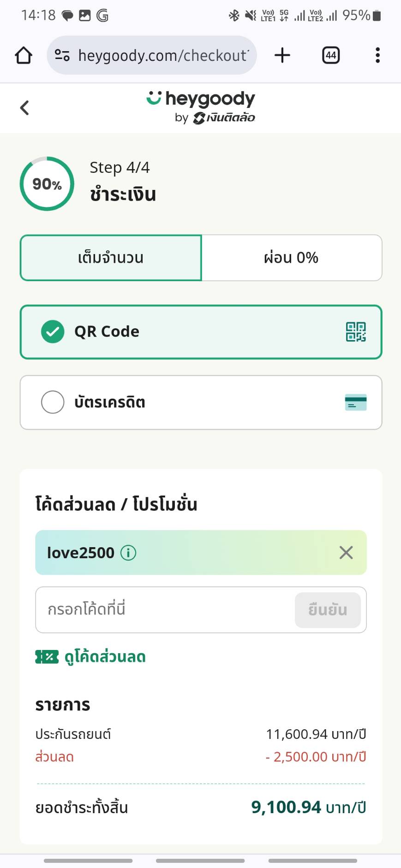Open the tab switcher showing 44 tabs
This screenshot has height=868, width=401.
click(x=330, y=55)
